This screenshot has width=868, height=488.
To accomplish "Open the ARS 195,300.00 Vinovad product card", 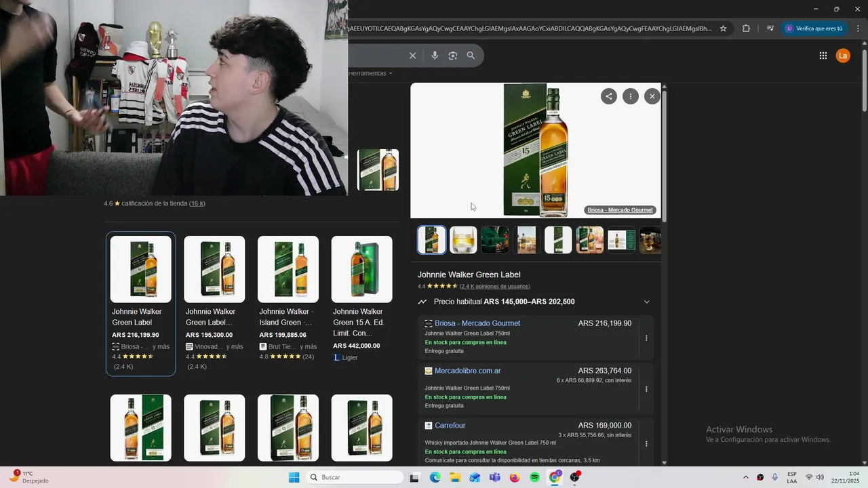I will [x=214, y=304].
